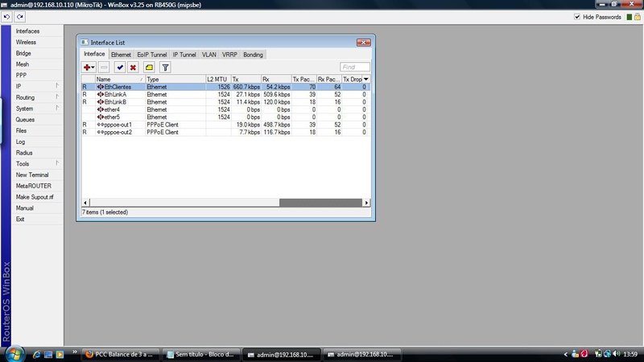Viewport: 644px width, 362px height.
Task: Expand the Routing submenu
Action: tap(57, 97)
